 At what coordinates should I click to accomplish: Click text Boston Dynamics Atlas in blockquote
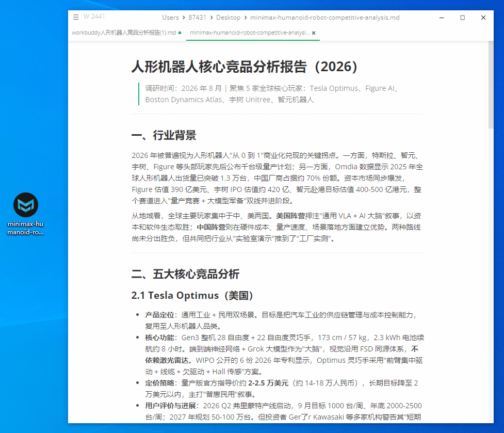coord(184,100)
